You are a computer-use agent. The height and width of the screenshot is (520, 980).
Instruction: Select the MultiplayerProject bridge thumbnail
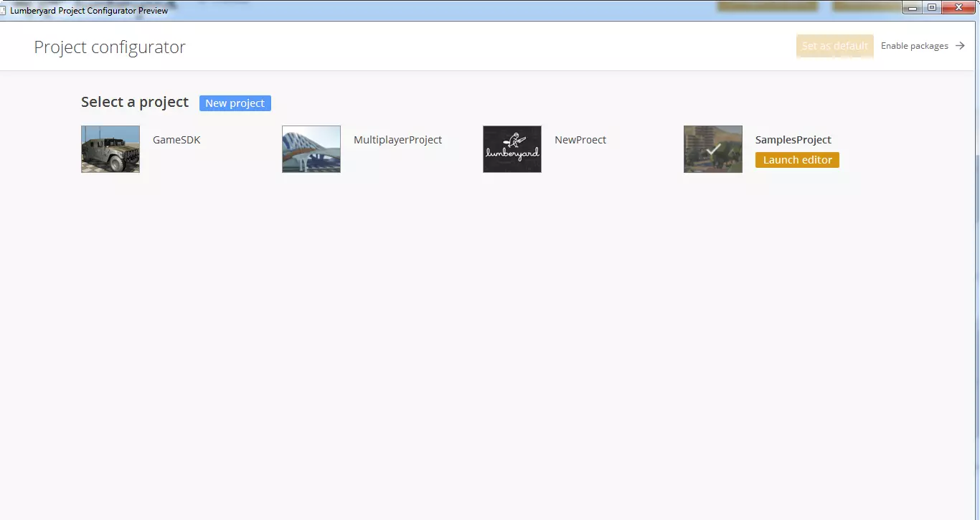[311, 149]
